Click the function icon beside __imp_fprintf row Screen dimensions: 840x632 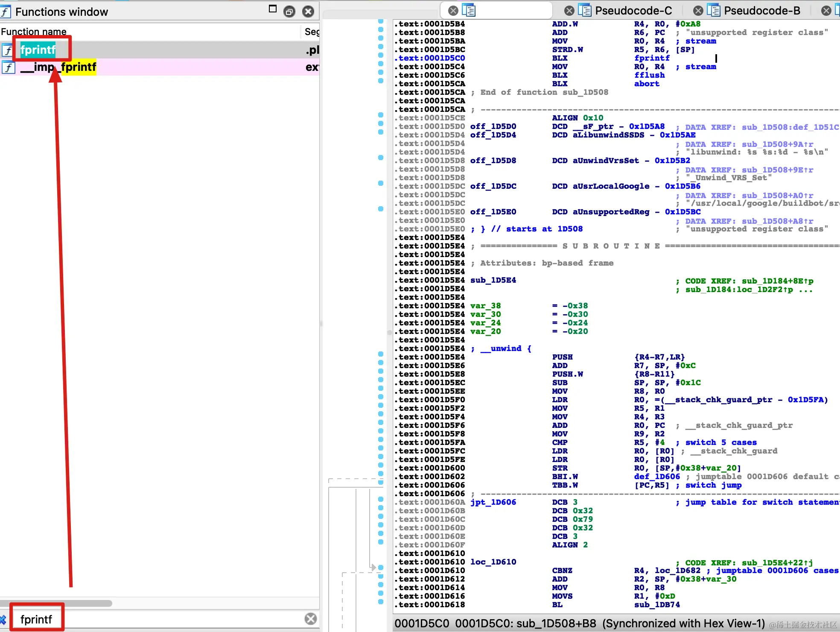(8, 67)
